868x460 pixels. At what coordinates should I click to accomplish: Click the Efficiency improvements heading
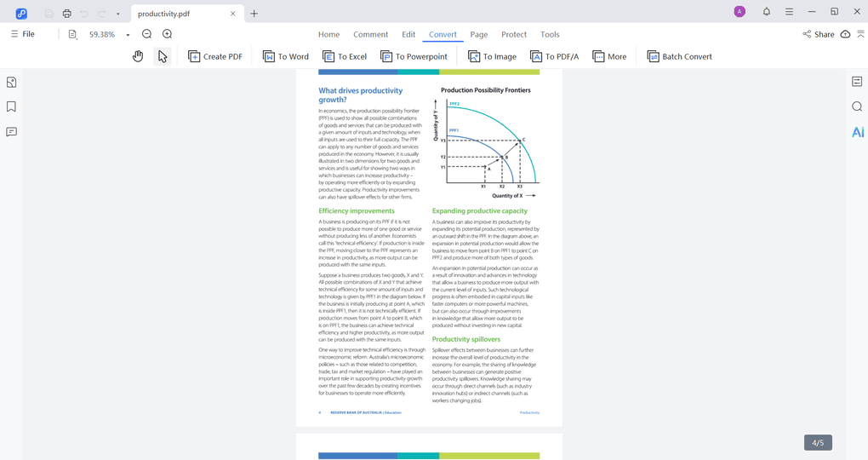click(357, 210)
